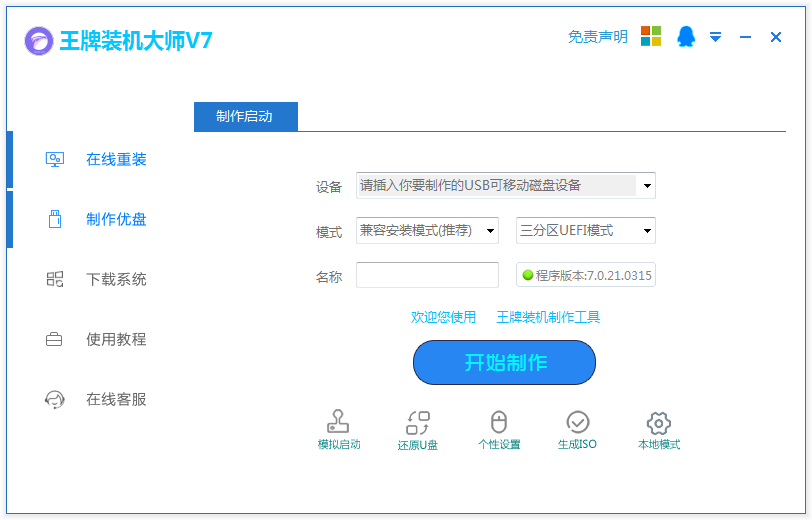Click the 模式 field label
This screenshot has width=812, height=520.
tap(329, 232)
